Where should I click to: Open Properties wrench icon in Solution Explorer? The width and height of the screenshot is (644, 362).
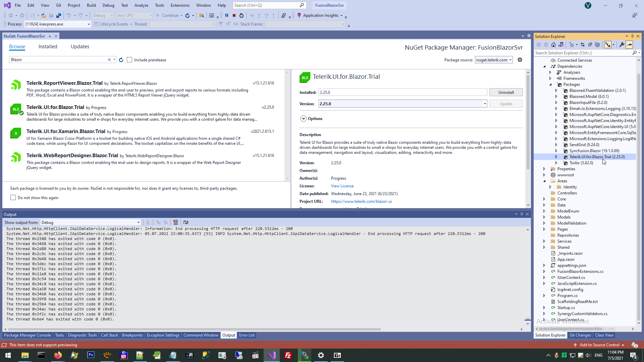(622, 45)
